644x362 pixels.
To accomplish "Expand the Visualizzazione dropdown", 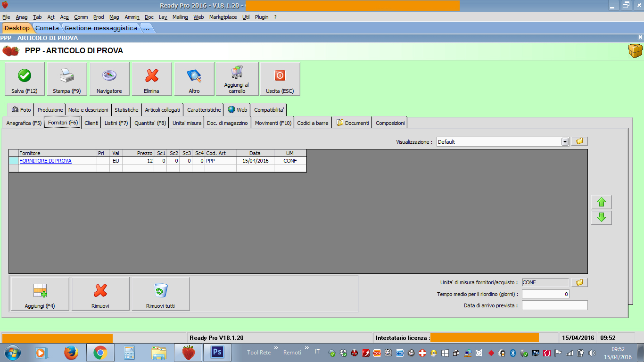I will pyautogui.click(x=565, y=141).
